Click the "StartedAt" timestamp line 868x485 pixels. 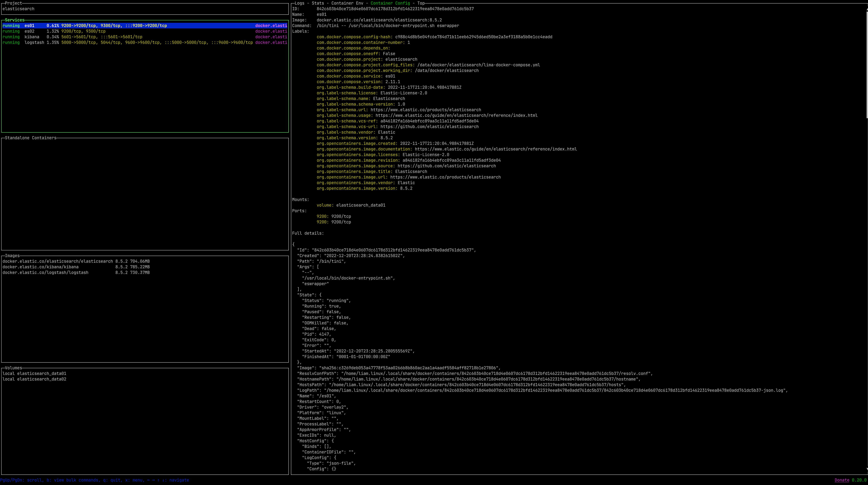click(358, 351)
